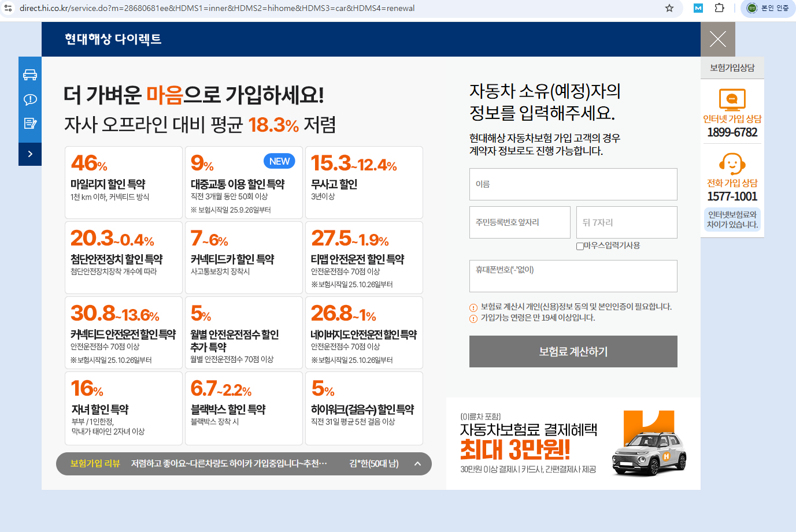Screen dimensions: 796x532
Task: Open the speech bubble notice sidebar icon
Action: tap(30, 99)
